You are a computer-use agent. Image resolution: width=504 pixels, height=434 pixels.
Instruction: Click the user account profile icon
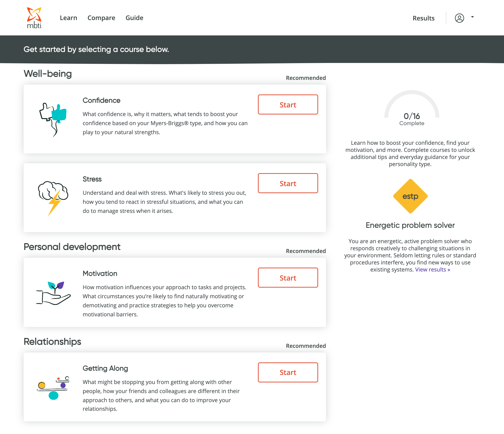tap(459, 18)
